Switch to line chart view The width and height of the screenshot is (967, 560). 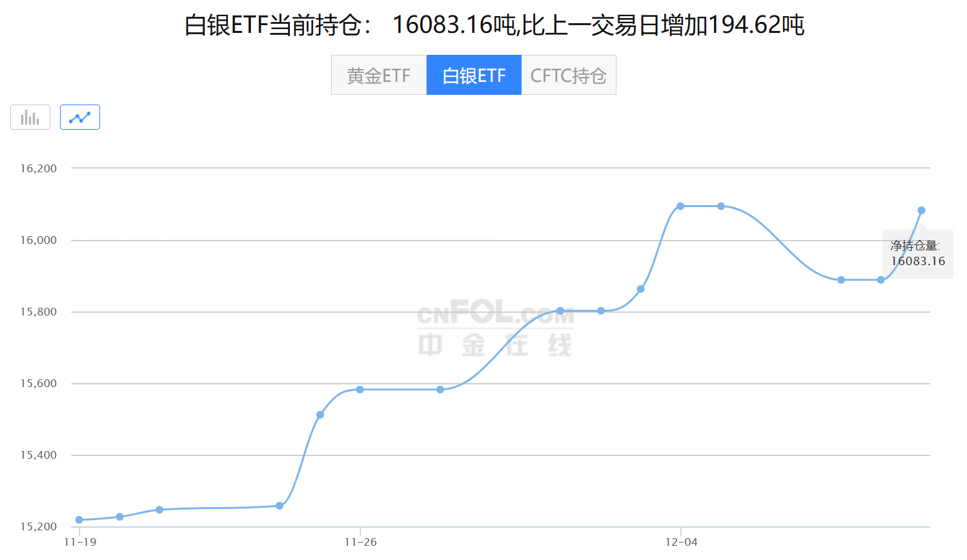pos(80,117)
